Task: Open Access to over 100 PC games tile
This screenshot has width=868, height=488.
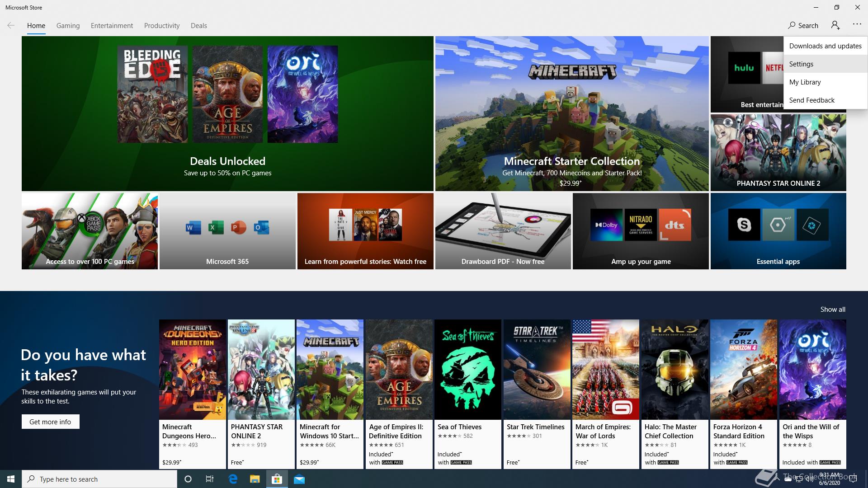Action: [90, 231]
